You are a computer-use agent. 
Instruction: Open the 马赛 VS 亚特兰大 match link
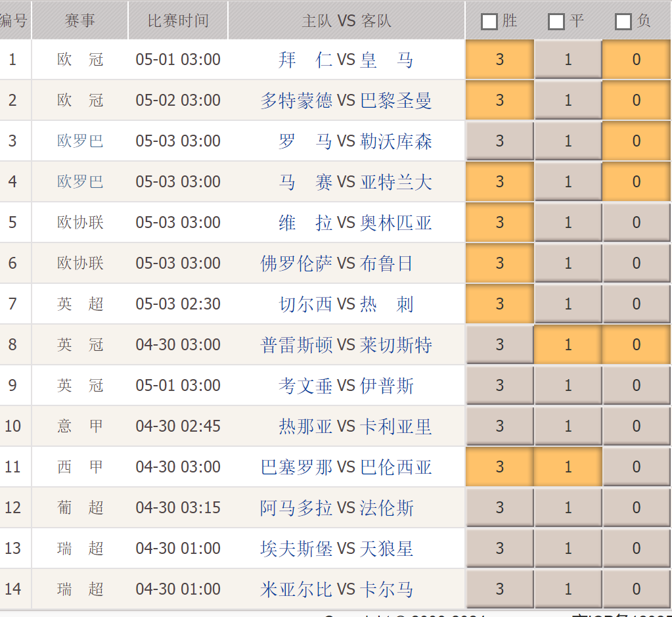(x=355, y=182)
